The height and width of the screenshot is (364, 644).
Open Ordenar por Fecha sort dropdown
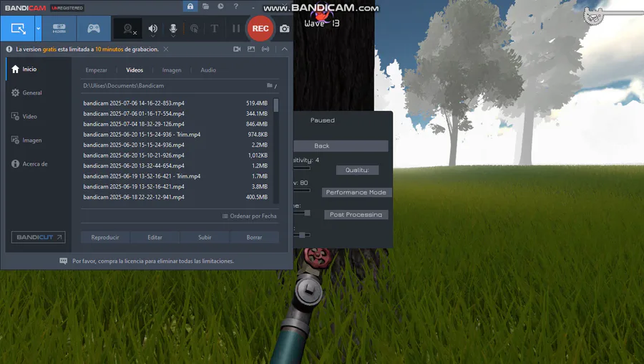(x=249, y=216)
